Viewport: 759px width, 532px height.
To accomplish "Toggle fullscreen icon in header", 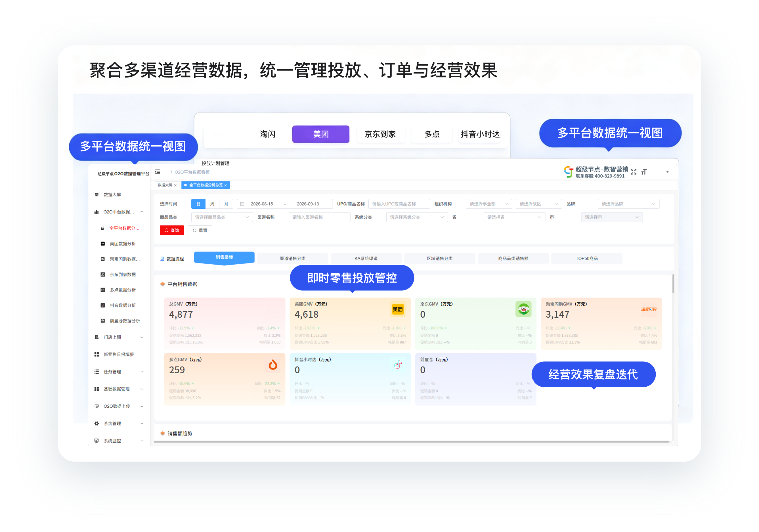I will 633,172.
